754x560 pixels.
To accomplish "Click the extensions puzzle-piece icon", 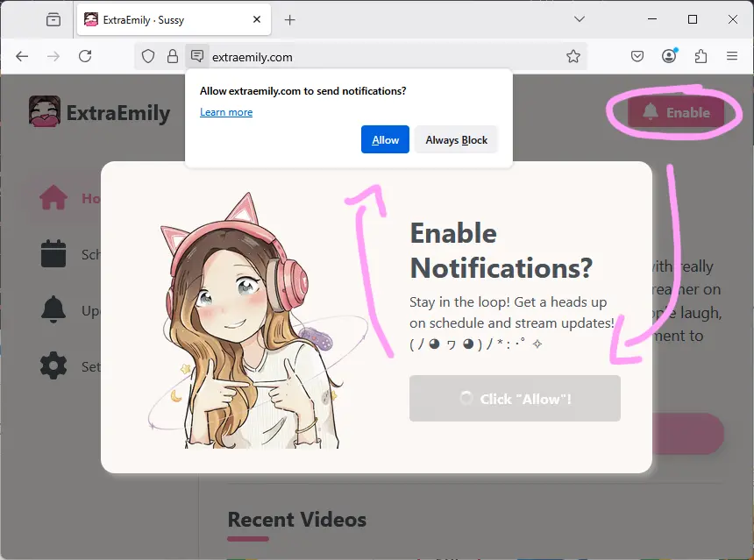I will [701, 54].
